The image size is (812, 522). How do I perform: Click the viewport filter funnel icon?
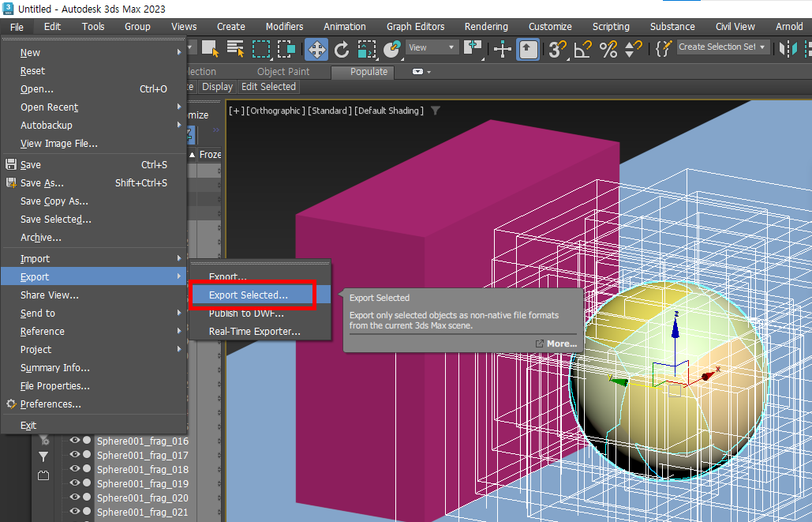[x=436, y=111]
